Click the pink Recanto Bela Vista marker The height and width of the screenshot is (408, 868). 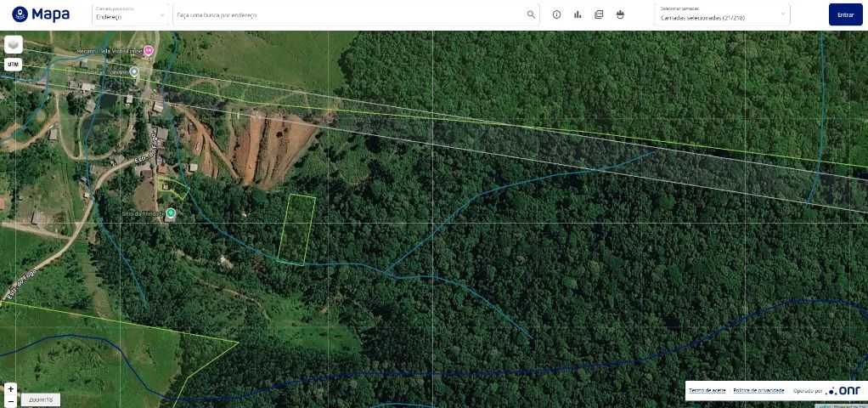pos(148,51)
